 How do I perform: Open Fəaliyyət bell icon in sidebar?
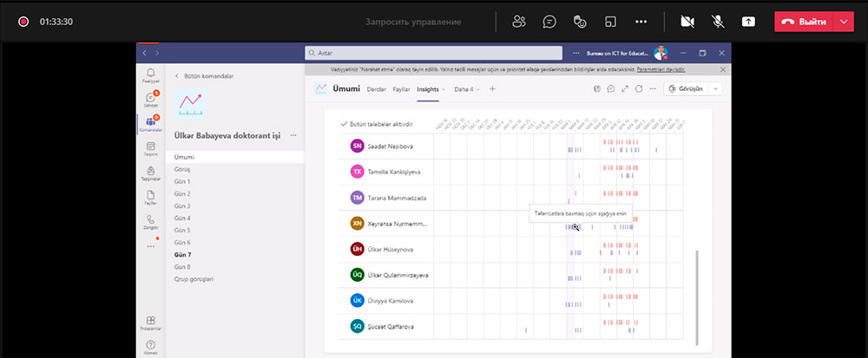150,75
